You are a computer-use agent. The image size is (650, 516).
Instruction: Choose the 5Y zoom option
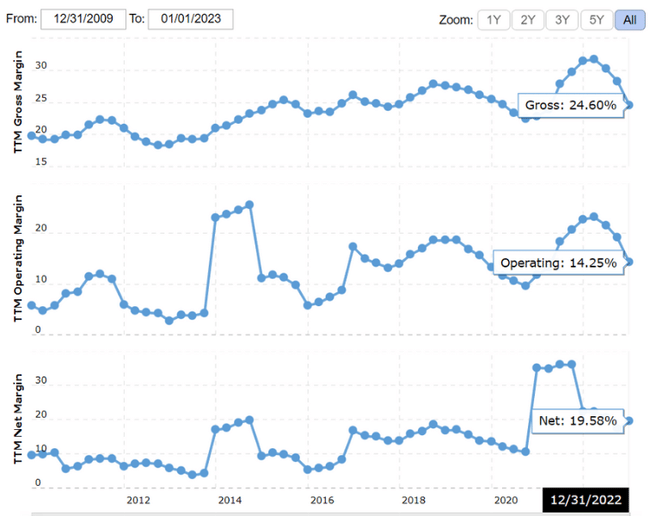click(595, 20)
